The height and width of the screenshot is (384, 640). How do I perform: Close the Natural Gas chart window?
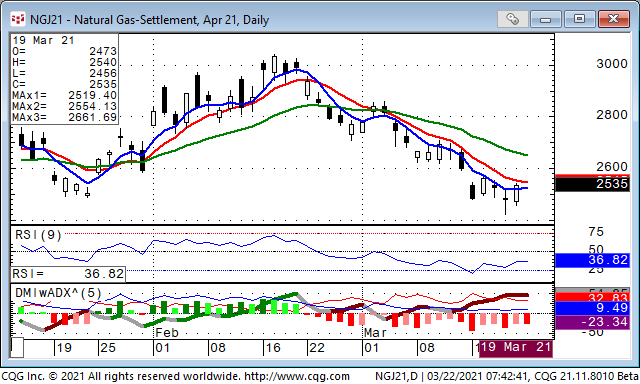tap(613, 19)
